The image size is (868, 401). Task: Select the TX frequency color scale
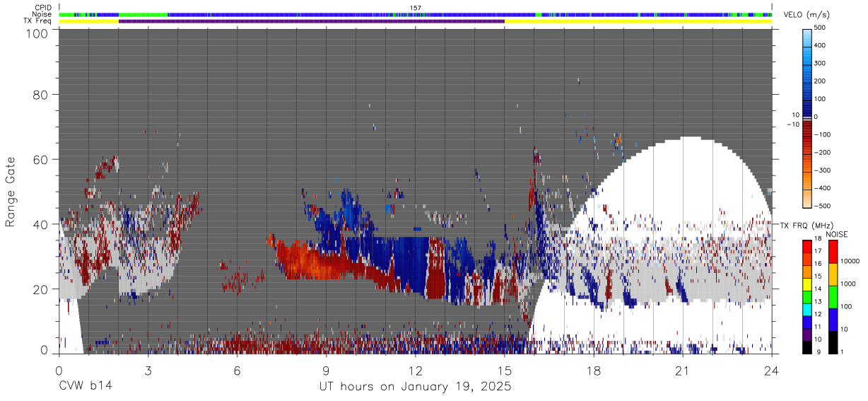[807, 297]
